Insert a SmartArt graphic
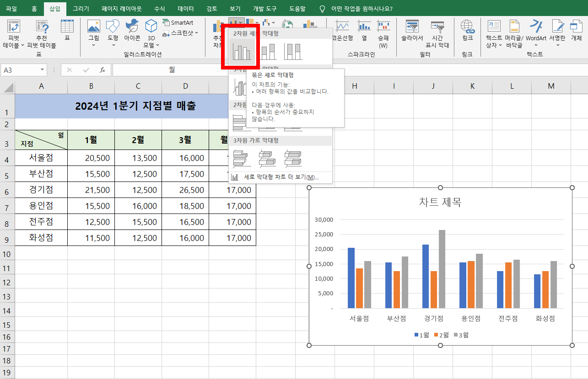This screenshot has width=588, height=379. [x=178, y=23]
